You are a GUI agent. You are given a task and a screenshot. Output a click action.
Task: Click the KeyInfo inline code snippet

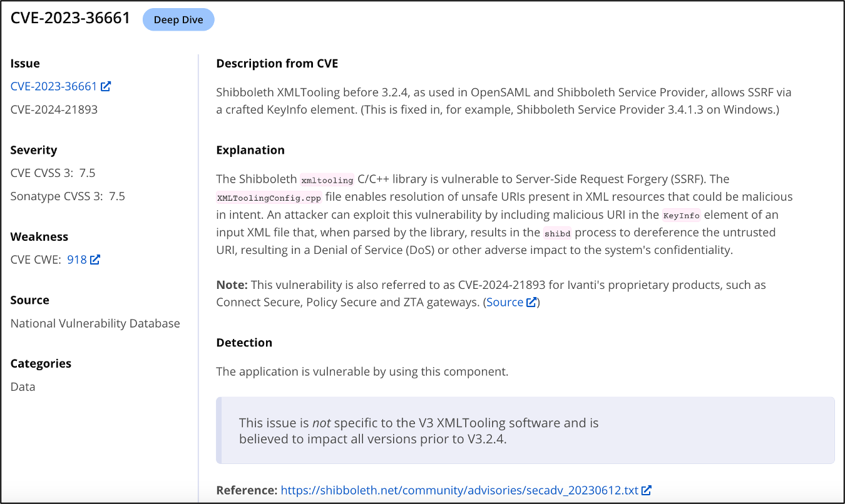click(681, 216)
